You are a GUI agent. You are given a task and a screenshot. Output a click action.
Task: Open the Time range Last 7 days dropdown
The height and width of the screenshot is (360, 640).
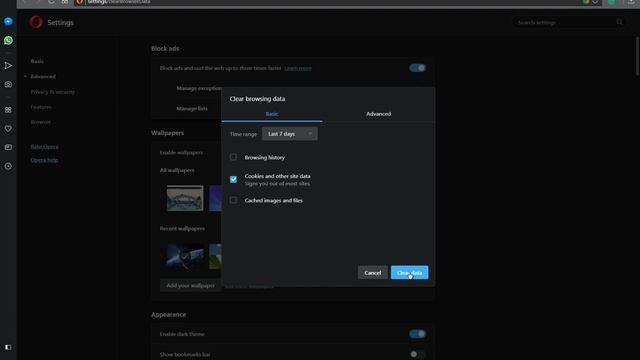click(x=289, y=134)
